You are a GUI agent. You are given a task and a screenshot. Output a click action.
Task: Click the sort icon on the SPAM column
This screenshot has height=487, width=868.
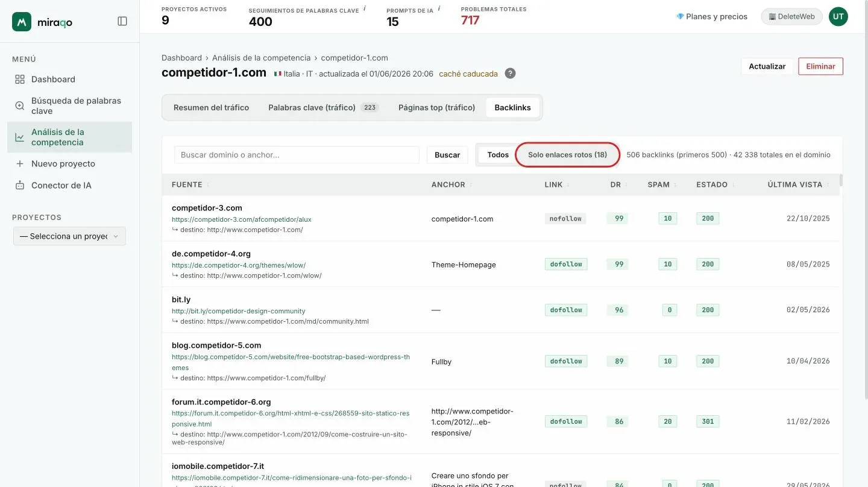pyautogui.click(x=676, y=185)
